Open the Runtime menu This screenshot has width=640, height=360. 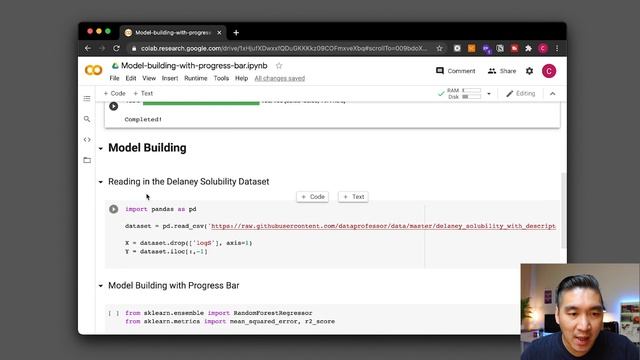click(x=196, y=78)
